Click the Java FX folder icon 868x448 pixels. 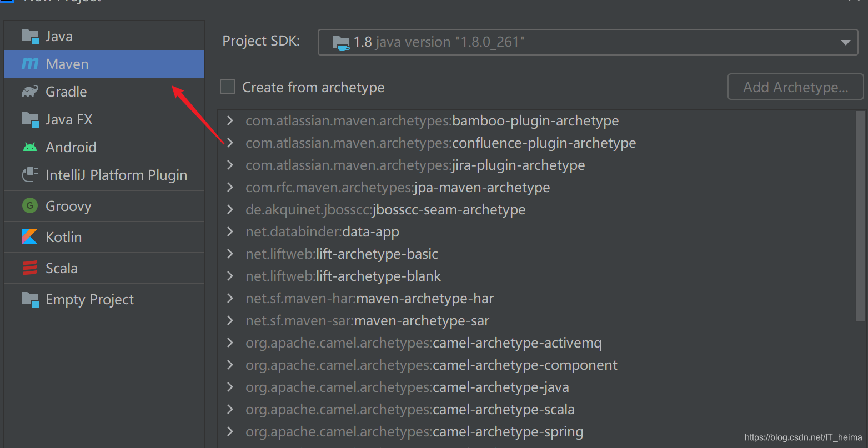point(30,119)
